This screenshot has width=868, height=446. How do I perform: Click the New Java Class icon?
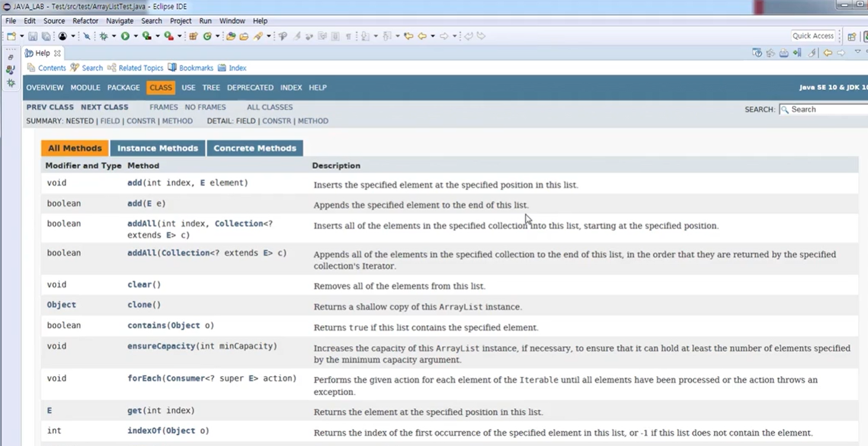(x=207, y=36)
